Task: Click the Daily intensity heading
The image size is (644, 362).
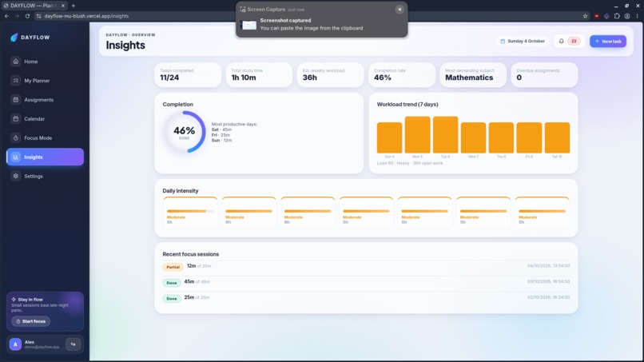Action: pyautogui.click(x=181, y=191)
